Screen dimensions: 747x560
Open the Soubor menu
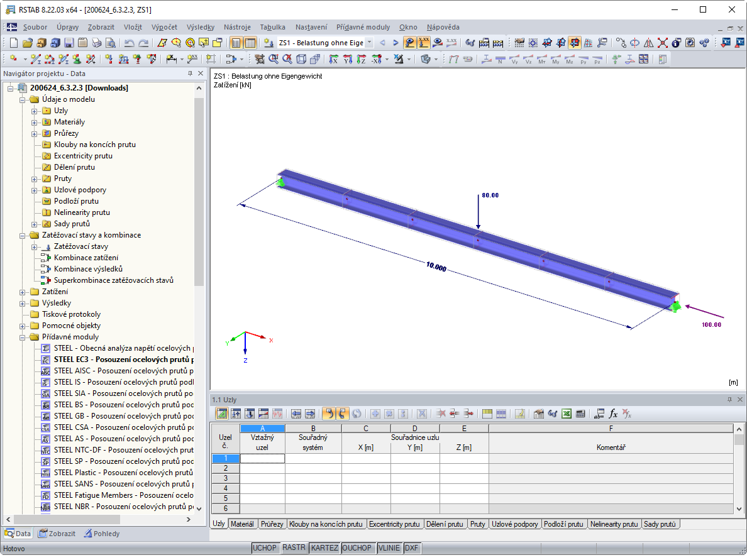tap(35, 27)
